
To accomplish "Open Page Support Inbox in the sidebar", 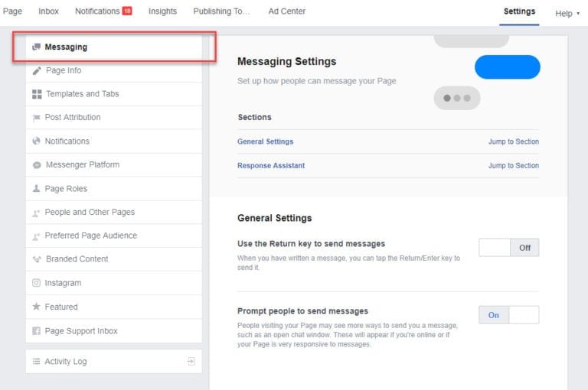I will [114, 331].
